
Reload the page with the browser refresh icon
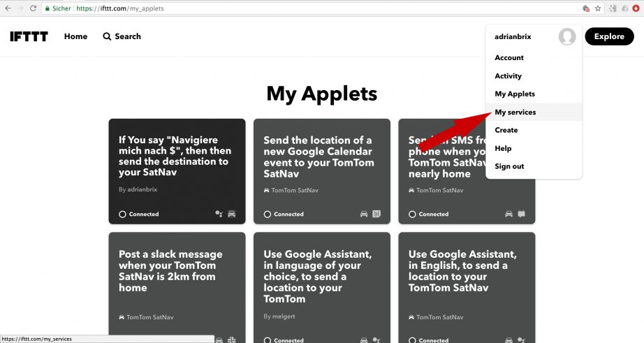point(32,8)
